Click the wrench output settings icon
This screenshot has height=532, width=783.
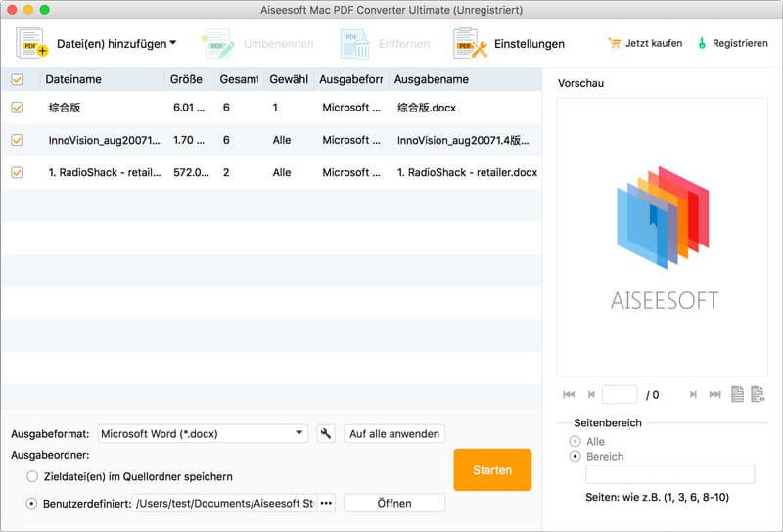pos(326,433)
